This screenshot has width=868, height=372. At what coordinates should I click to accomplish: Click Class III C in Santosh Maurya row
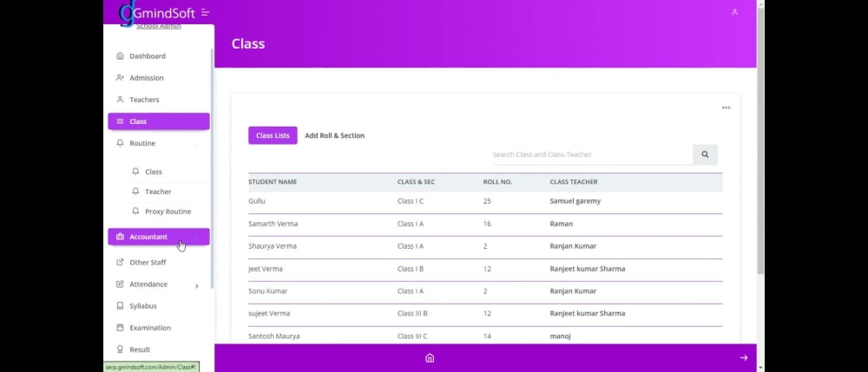(x=412, y=336)
